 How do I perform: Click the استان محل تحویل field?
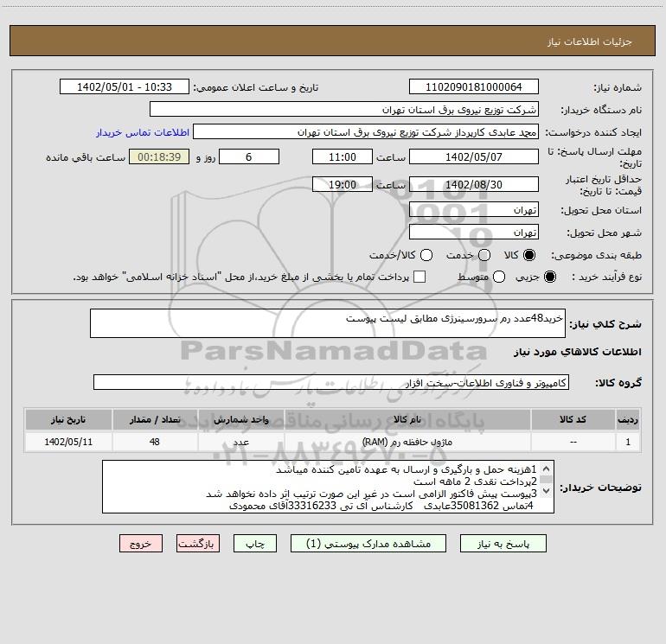474,210
